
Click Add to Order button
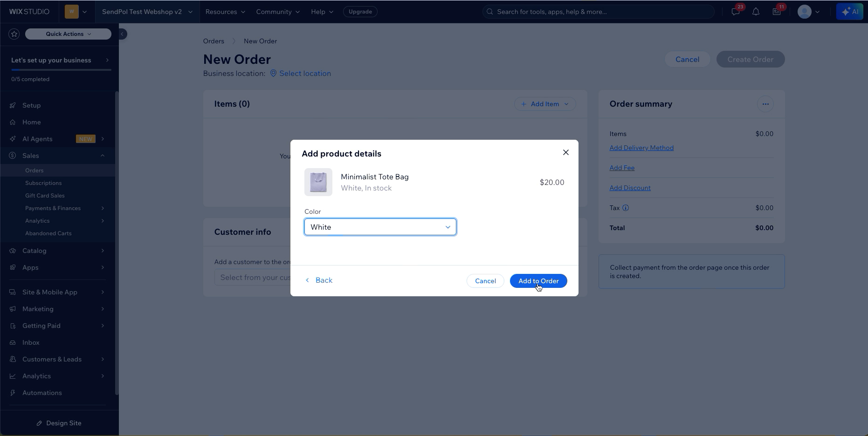pyautogui.click(x=538, y=281)
